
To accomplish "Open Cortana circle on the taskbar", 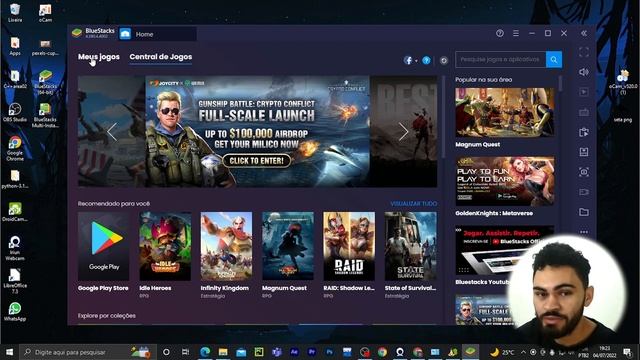I will [166, 351].
